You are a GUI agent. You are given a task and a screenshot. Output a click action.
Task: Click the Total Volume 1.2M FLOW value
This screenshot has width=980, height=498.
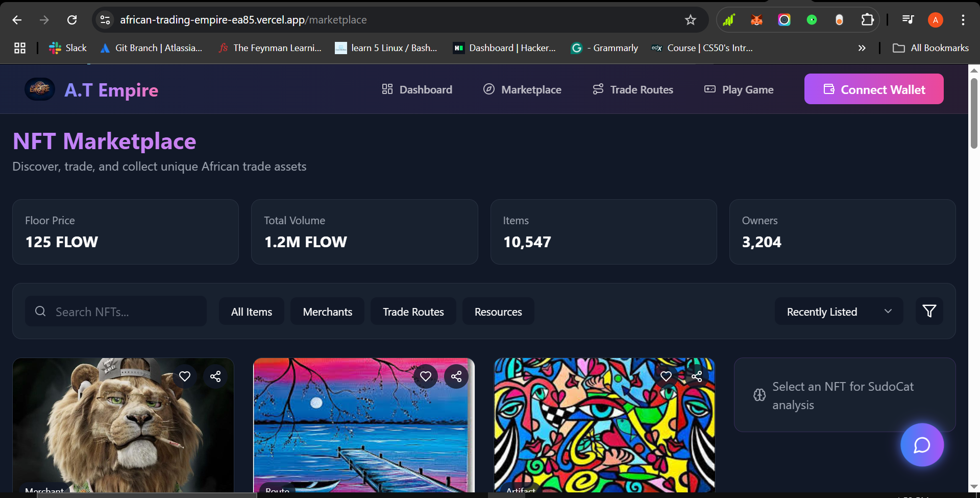pos(305,242)
